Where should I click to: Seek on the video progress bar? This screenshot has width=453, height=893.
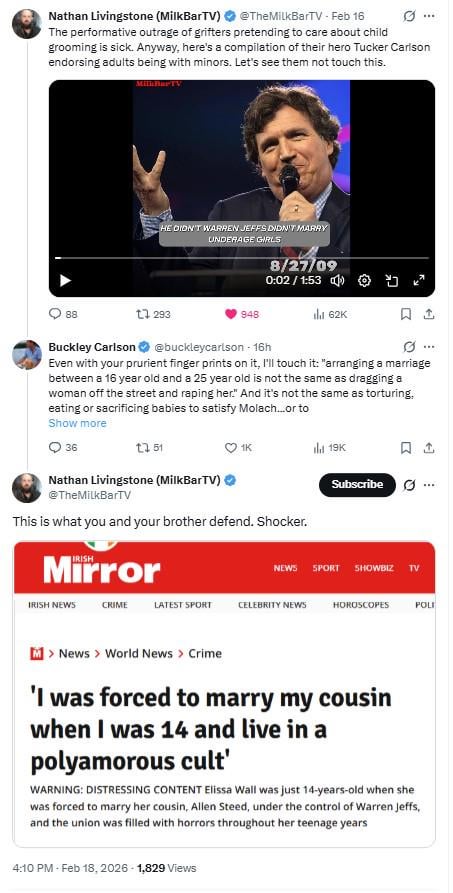click(242, 258)
